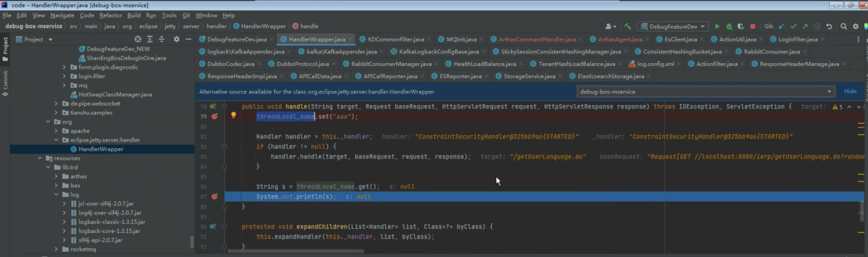Select logback-classic-1.3.15.jar
Screen dimensions: 868x257
click(112, 222)
